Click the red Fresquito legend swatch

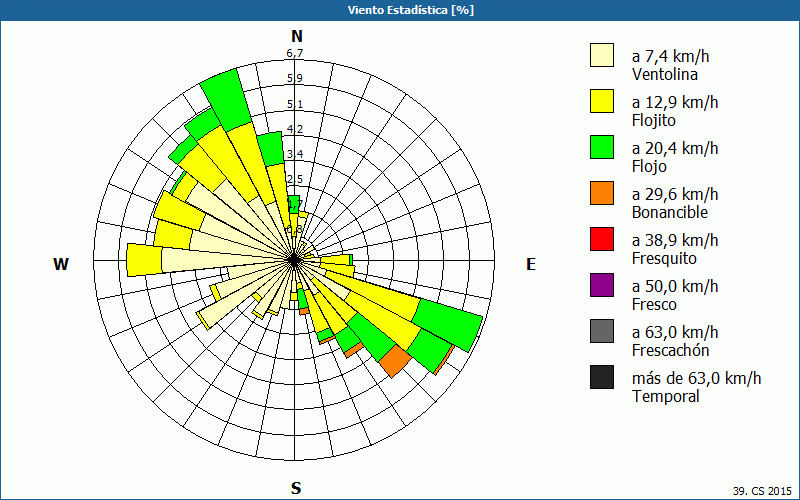[x=602, y=239]
